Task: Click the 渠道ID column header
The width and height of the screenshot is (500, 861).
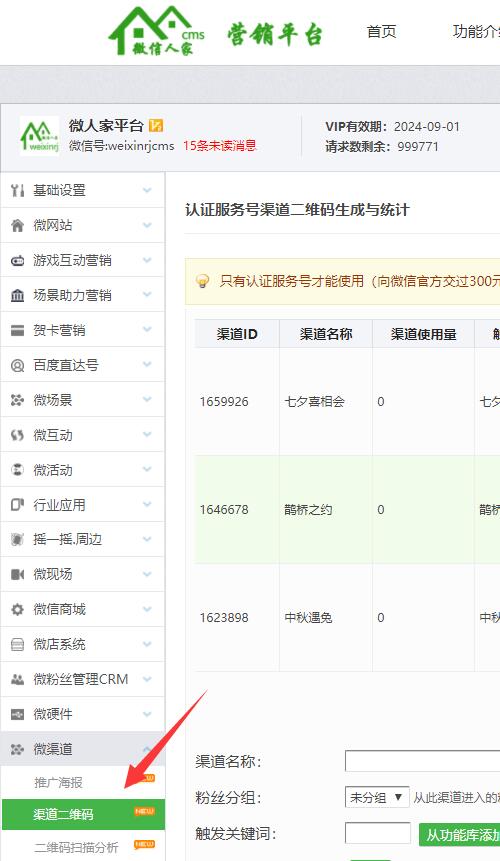Action: [x=237, y=334]
